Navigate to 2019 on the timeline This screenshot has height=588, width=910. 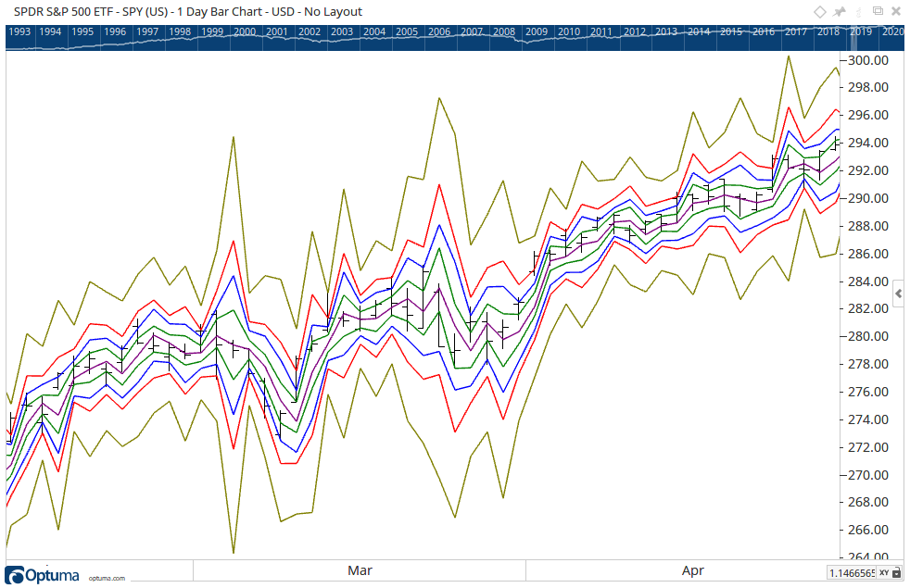click(x=861, y=31)
